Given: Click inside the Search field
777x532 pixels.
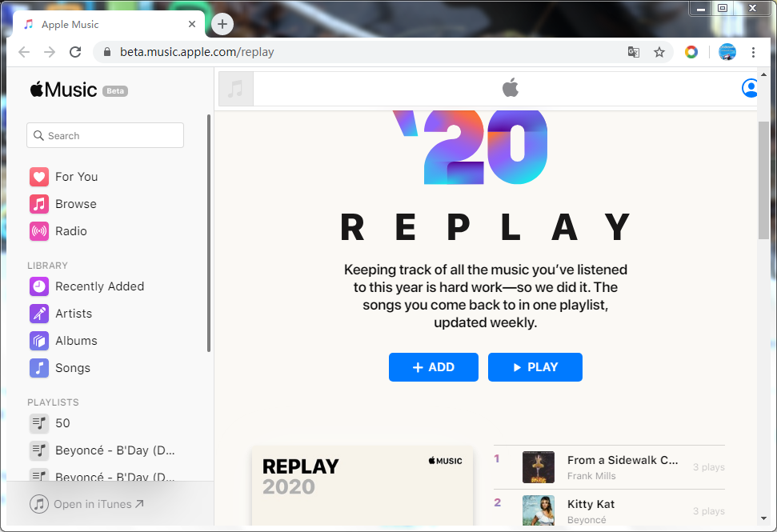Looking at the screenshot, I should pyautogui.click(x=105, y=135).
